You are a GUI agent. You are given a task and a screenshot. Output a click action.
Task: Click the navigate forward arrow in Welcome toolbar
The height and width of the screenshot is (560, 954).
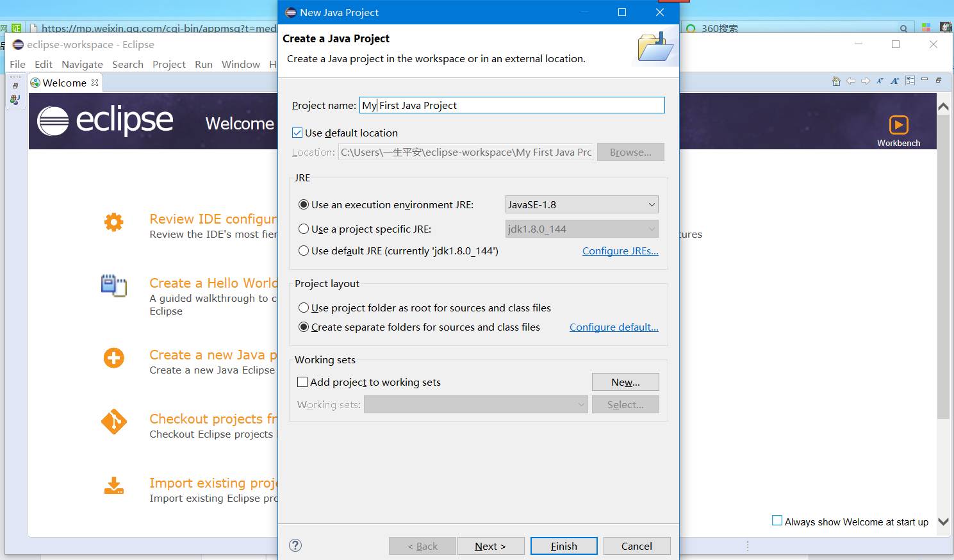[866, 81]
